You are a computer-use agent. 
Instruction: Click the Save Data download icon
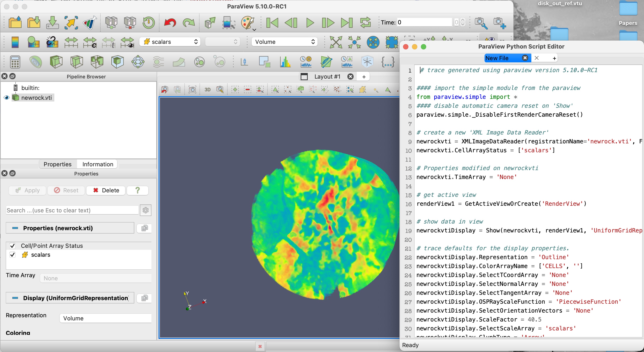[53, 22]
